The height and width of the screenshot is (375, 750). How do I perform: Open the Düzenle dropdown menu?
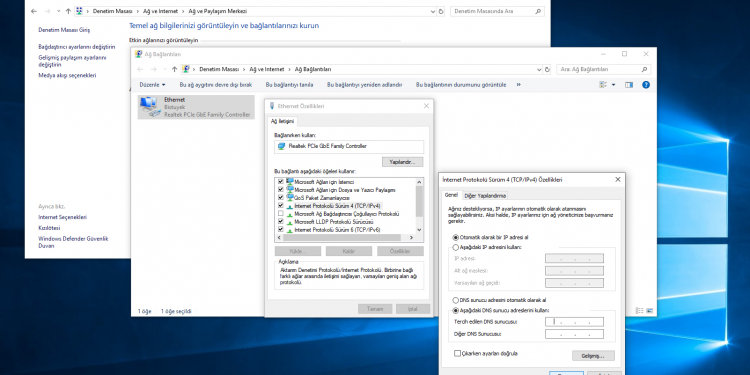[152, 85]
